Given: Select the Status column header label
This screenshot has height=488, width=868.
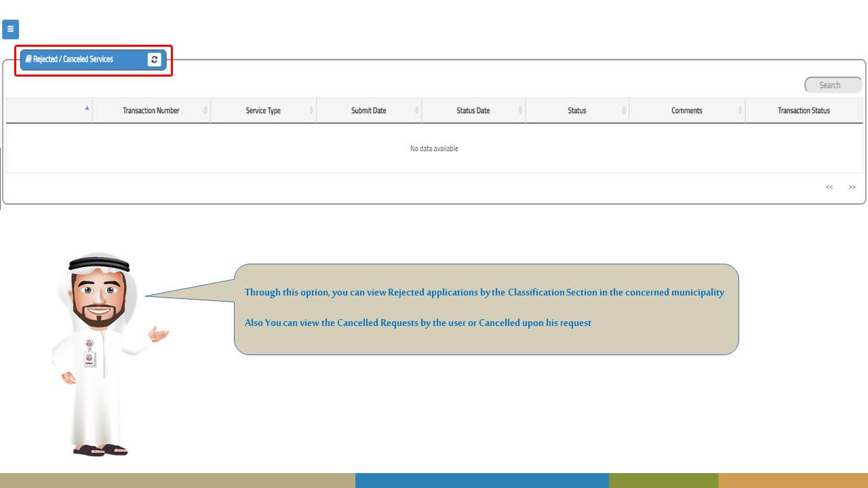Looking at the screenshot, I should [x=576, y=110].
